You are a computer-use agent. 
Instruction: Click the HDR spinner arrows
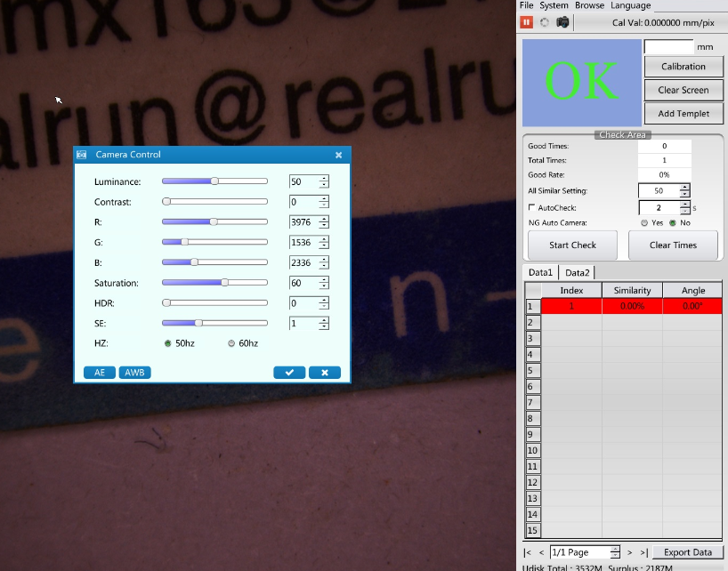(324, 303)
